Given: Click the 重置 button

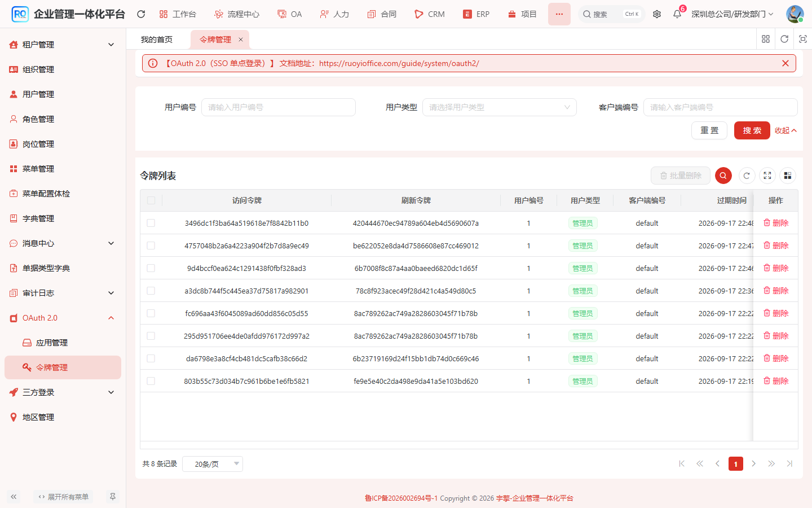Looking at the screenshot, I should (709, 130).
